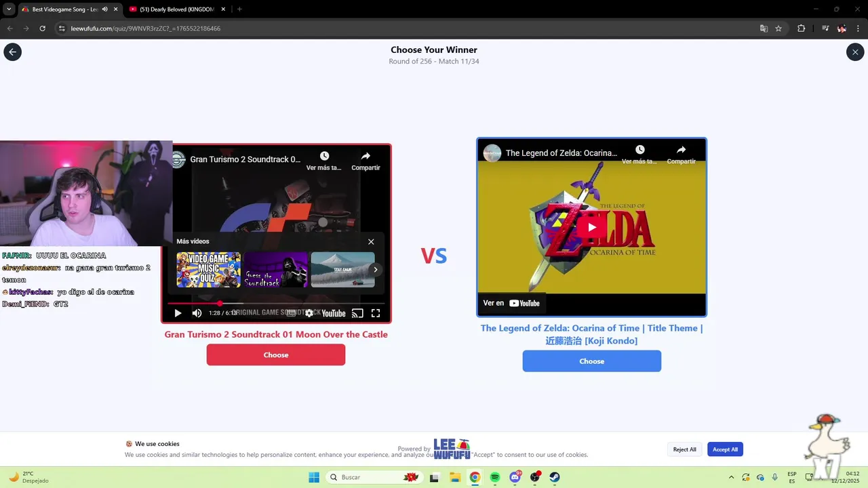Open the media control icon in toolbar

click(x=825, y=28)
